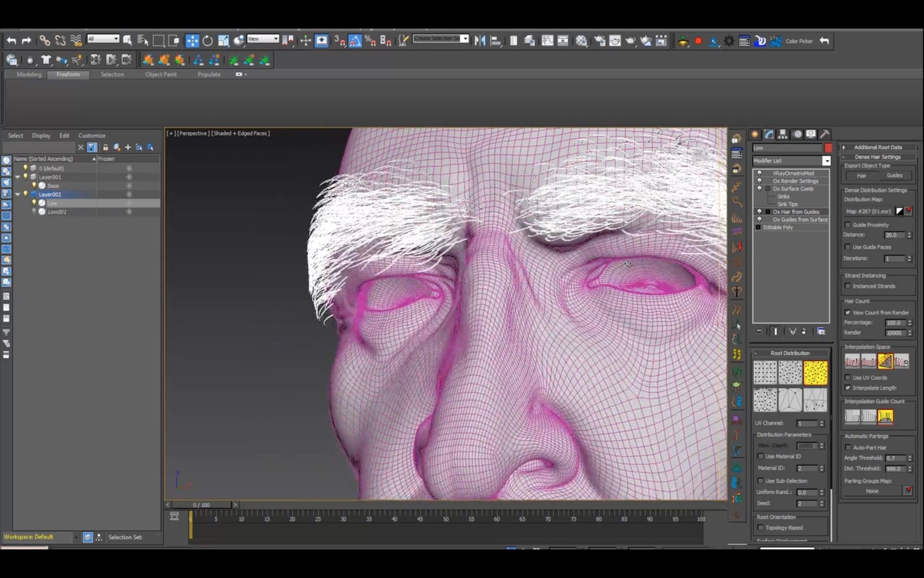Open the Create Selection Set dropdown
The height and width of the screenshot is (578, 924).
click(440, 39)
